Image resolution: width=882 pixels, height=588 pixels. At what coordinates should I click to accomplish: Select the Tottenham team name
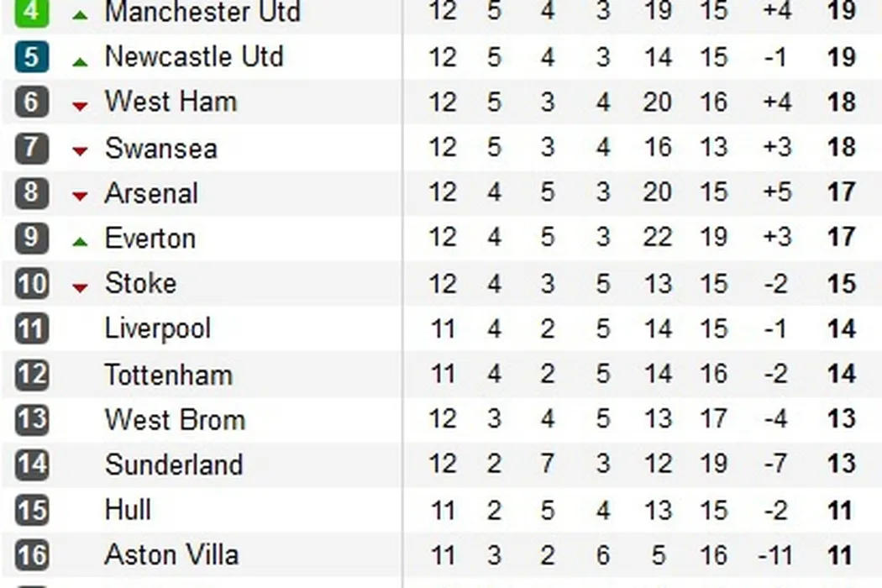click(x=168, y=374)
